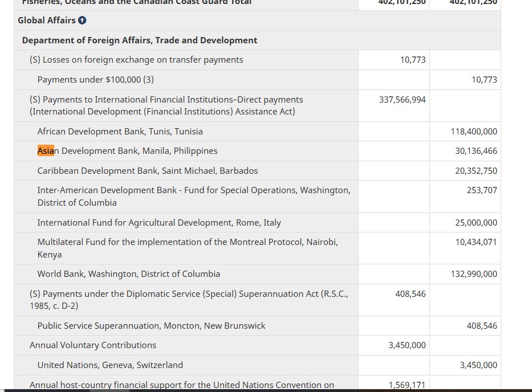The width and height of the screenshot is (532, 392).
Task: Click the up-arrow icon beside Global Affairs
Action: 82,21
